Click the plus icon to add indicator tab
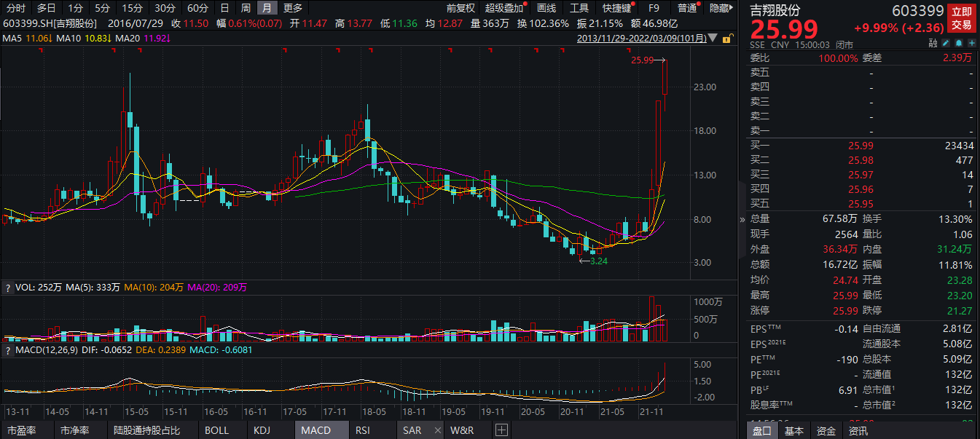 pyautogui.click(x=501, y=430)
